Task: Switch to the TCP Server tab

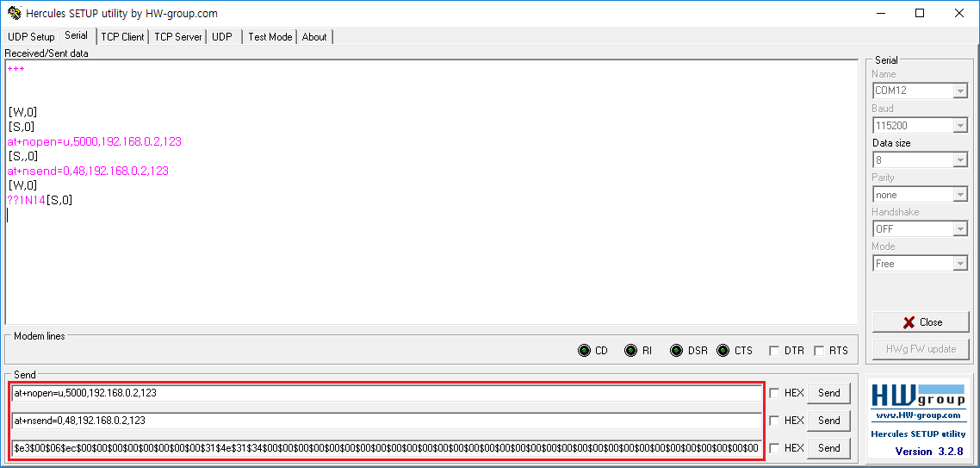Action: tap(178, 37)
